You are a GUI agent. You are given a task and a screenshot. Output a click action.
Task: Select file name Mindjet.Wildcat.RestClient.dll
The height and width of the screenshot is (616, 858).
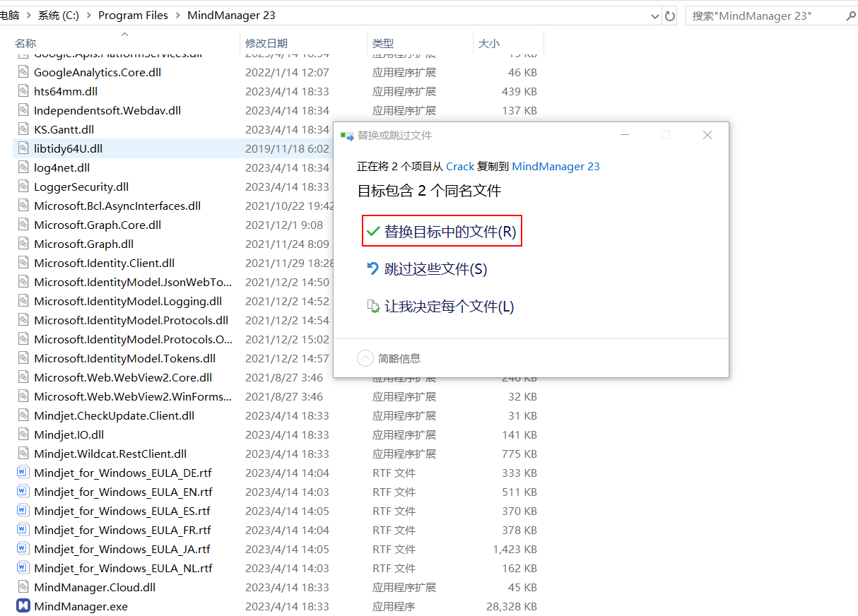point(110,454)
